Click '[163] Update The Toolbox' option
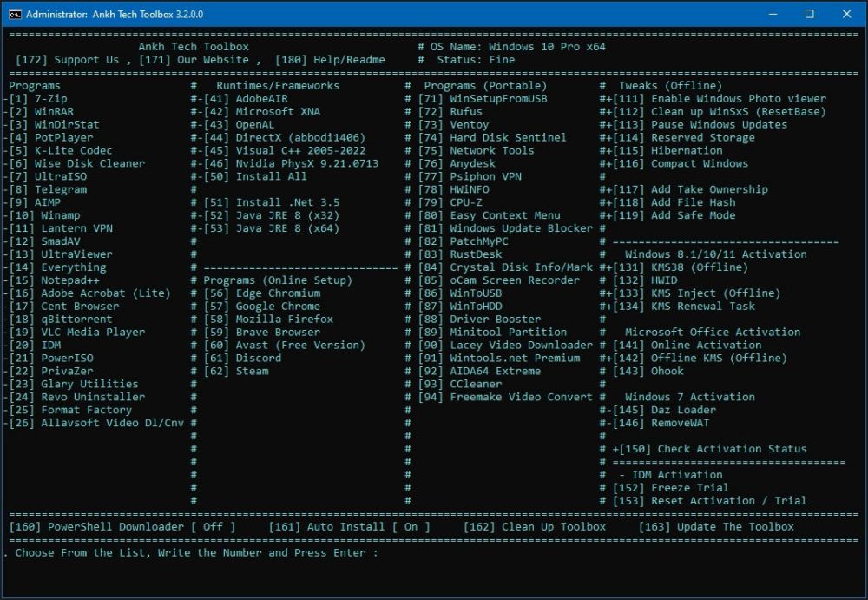 pos(716,527)
